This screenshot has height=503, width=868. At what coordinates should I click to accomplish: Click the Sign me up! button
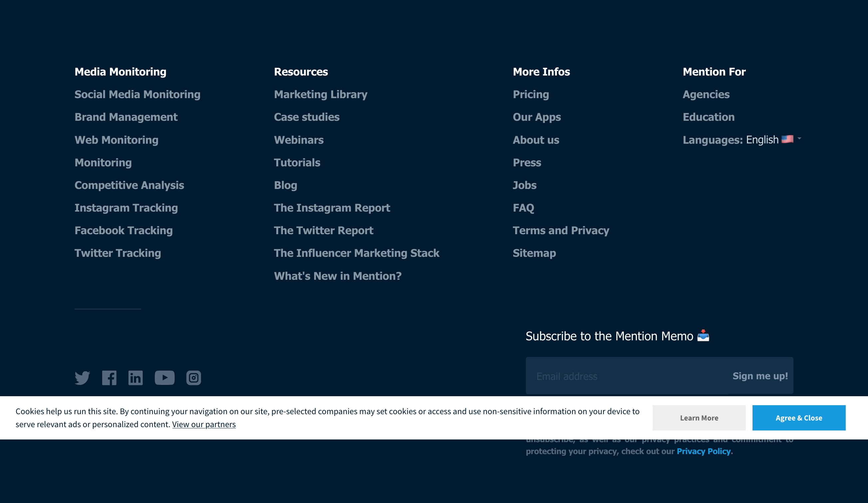760,376
